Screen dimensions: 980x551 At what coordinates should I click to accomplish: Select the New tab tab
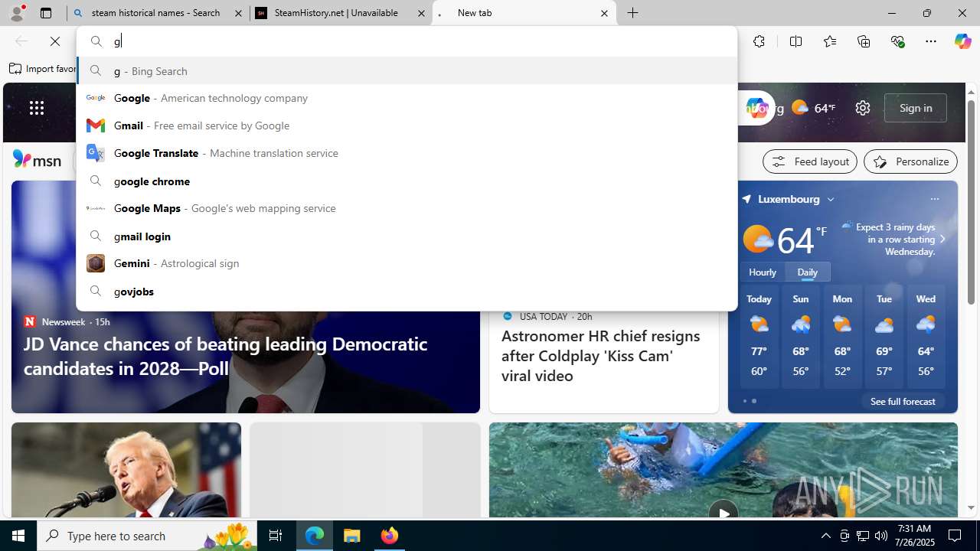(524, 13)
